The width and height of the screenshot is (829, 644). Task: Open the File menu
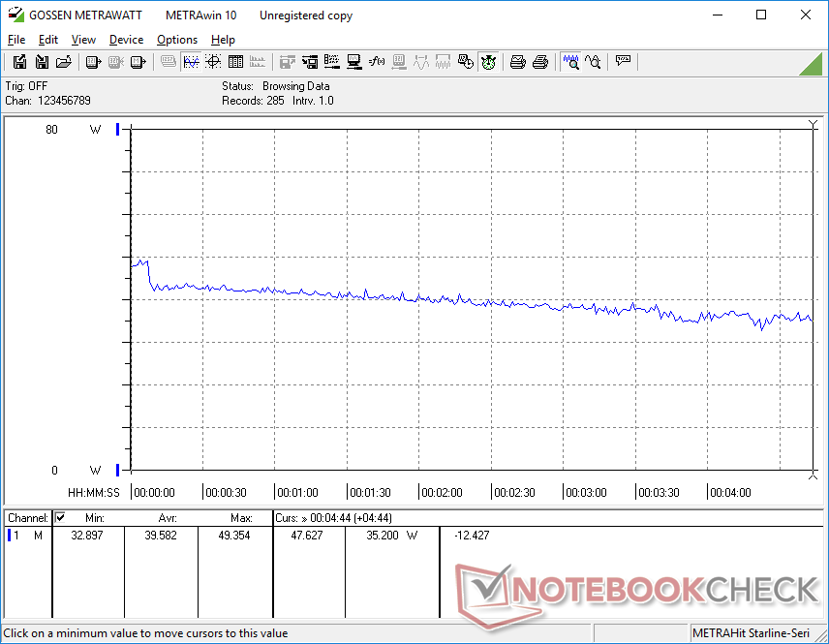(x=16, y=40)
